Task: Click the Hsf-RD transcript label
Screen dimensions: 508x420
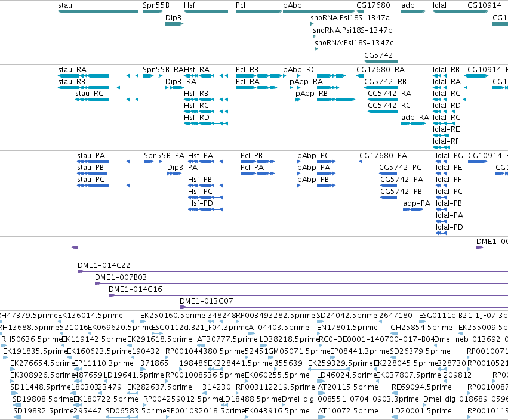Action: pyautogui.click(x=196, y=117)
